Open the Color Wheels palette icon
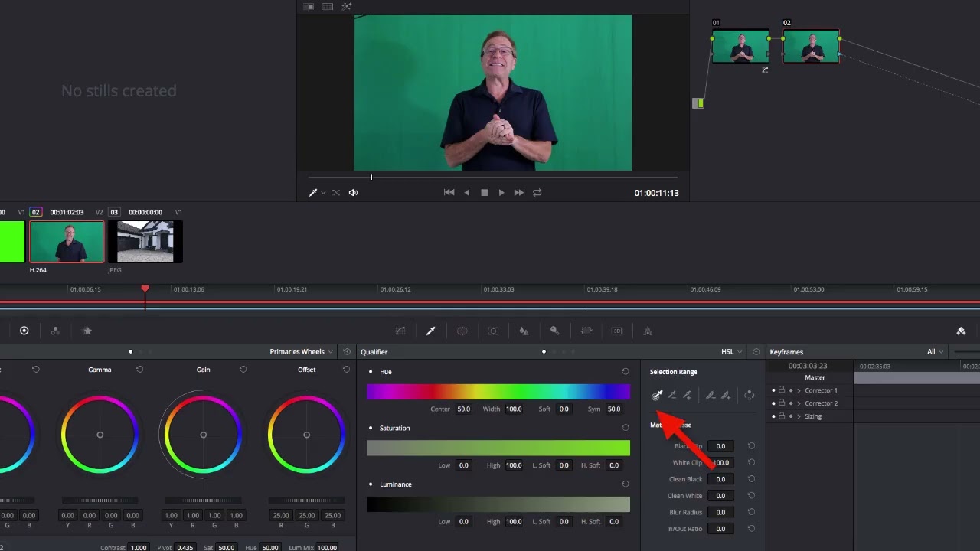 point(24,331)
